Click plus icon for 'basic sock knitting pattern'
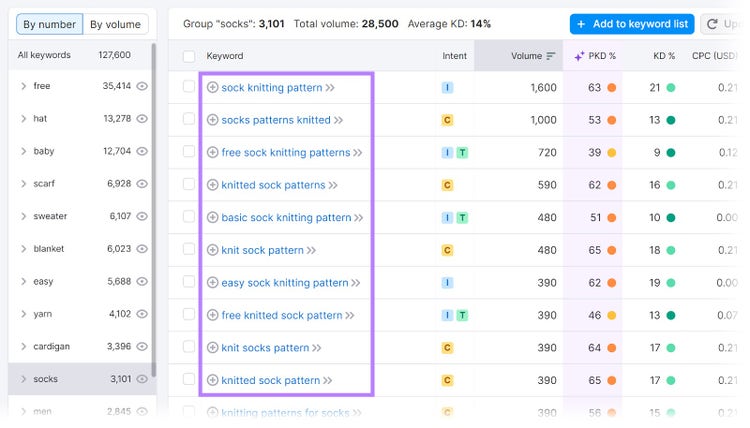This screenshot has height=428, width=750. pyautogui.click(x=212, y=218)
